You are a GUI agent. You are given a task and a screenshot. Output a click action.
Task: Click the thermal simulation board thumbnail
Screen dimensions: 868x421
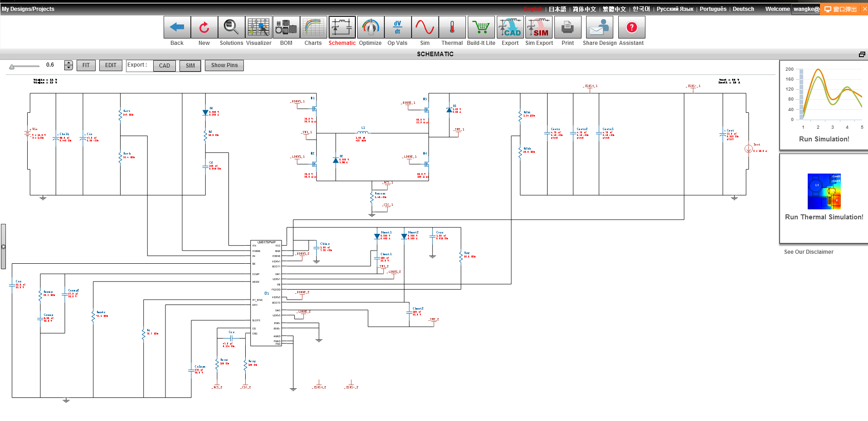(x=824, y=191)
